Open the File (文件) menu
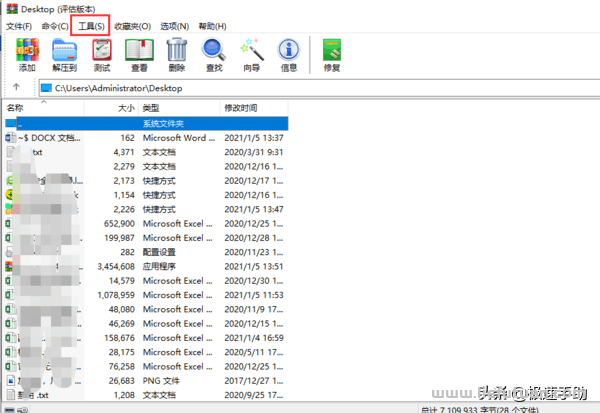This screenshot has height=413, width=600. point(19,26)
